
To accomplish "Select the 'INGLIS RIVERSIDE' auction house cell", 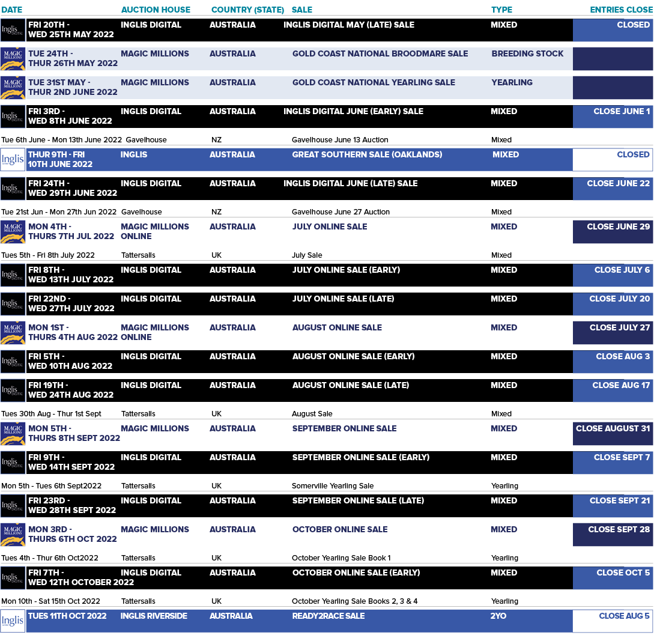I will pyautogui.click(x=154, y=616).
